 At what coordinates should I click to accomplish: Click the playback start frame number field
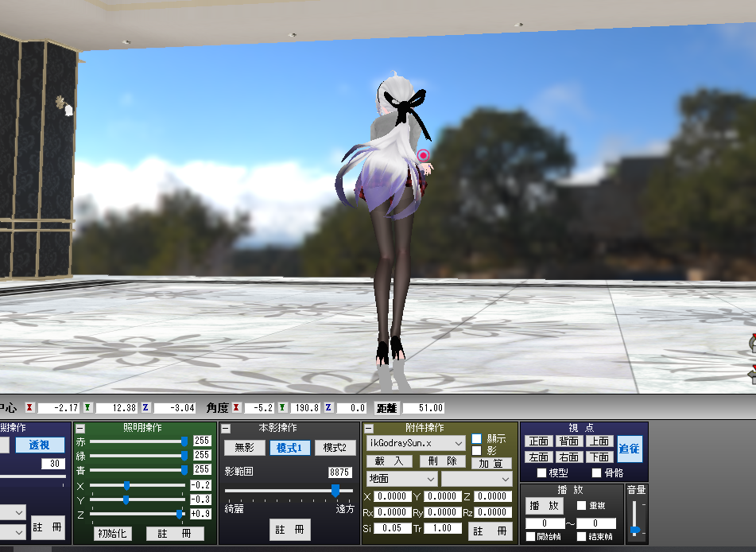coord(545,523)
